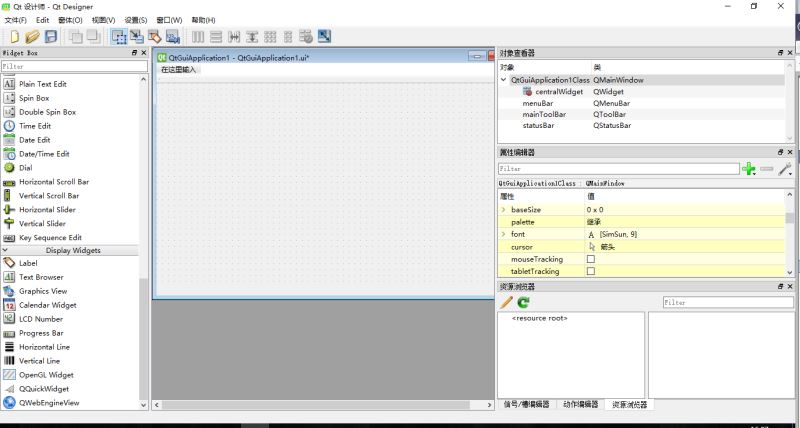
Task: Close the 对象查看器 panel
Action: (x=790, y=53)
